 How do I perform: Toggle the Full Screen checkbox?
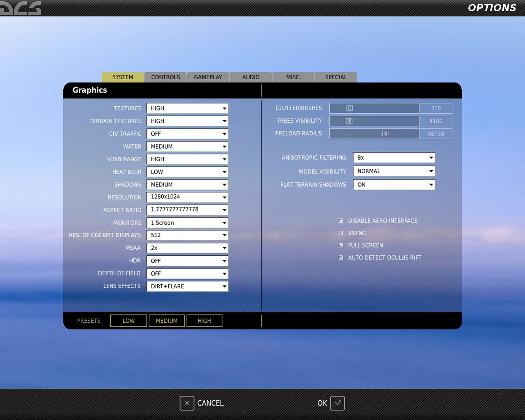(341, 245)
